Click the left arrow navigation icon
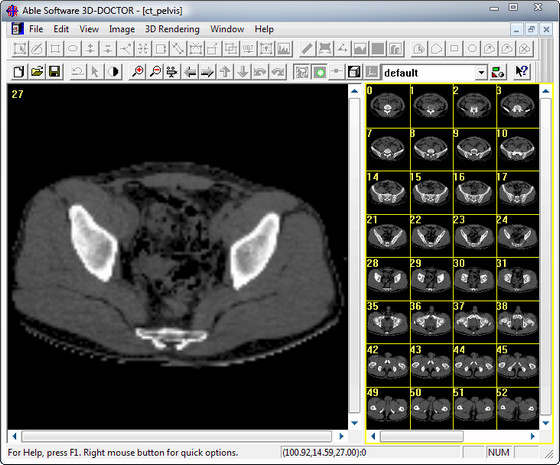560x465 pixels. pyautogui.click(x=190, y=72)
